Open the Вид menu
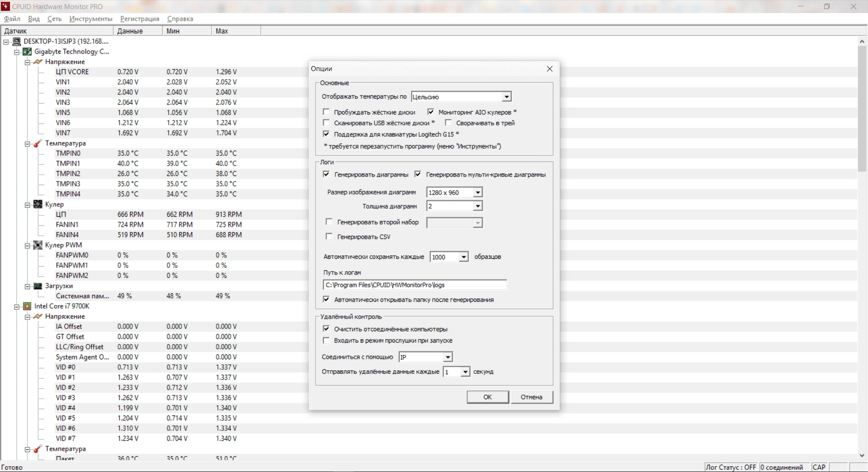The image size is (868, 472). (x=34, y=19)
